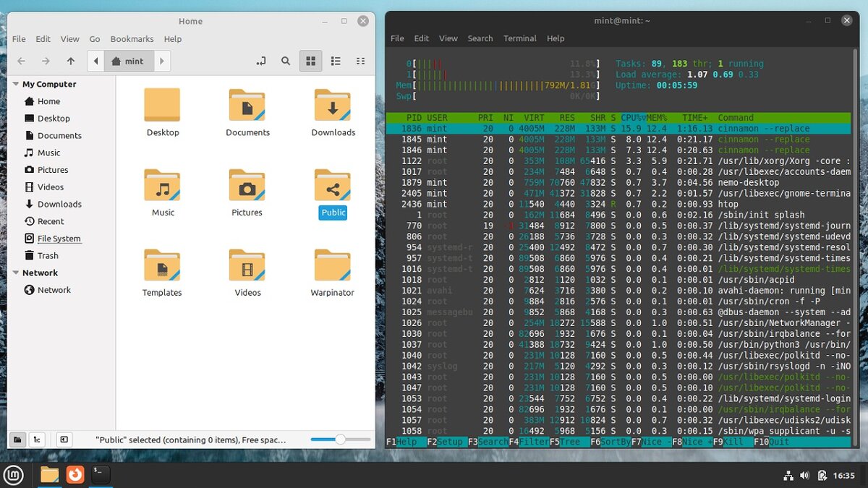868x488 pixels.
Task: Open the terminal's Terminal menu
Action: pyautogui.click(x=520, y=38)
